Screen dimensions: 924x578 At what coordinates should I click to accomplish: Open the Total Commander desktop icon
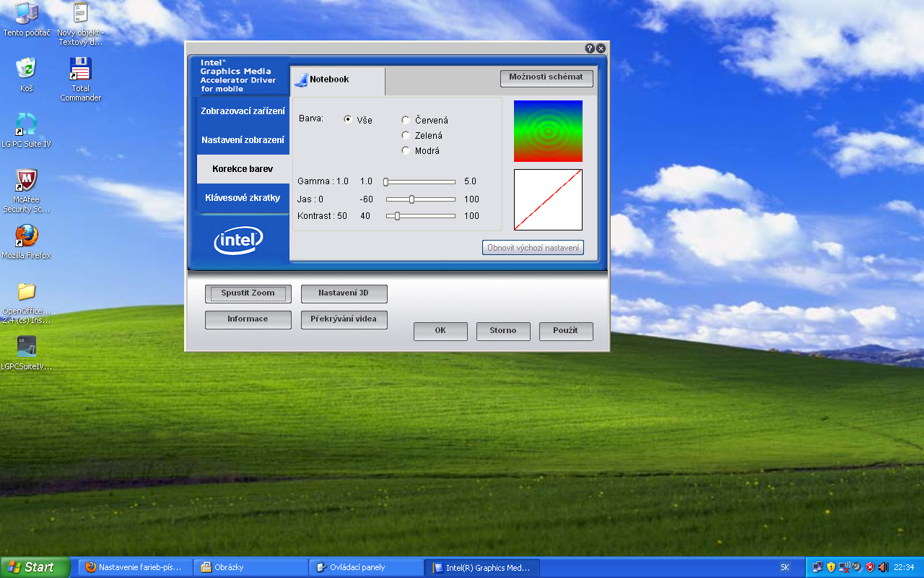pyautogui.click(x=80, y=71)
